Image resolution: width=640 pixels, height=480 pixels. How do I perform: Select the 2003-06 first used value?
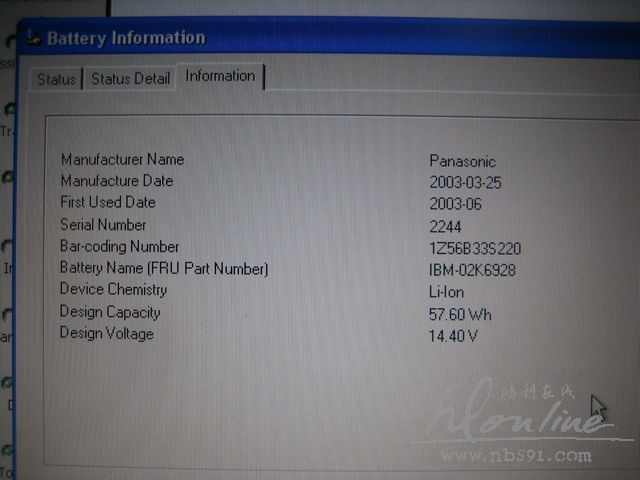coord(453,204)
